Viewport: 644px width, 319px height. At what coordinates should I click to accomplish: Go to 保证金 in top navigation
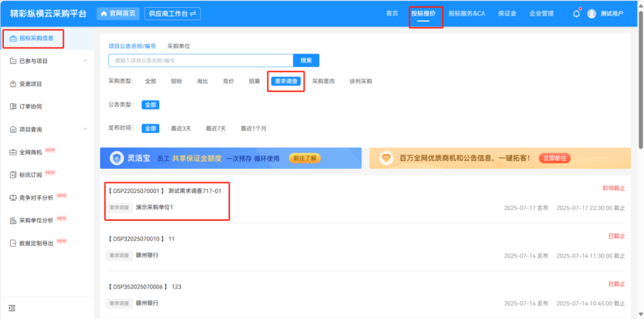click(x=507, y=13)
